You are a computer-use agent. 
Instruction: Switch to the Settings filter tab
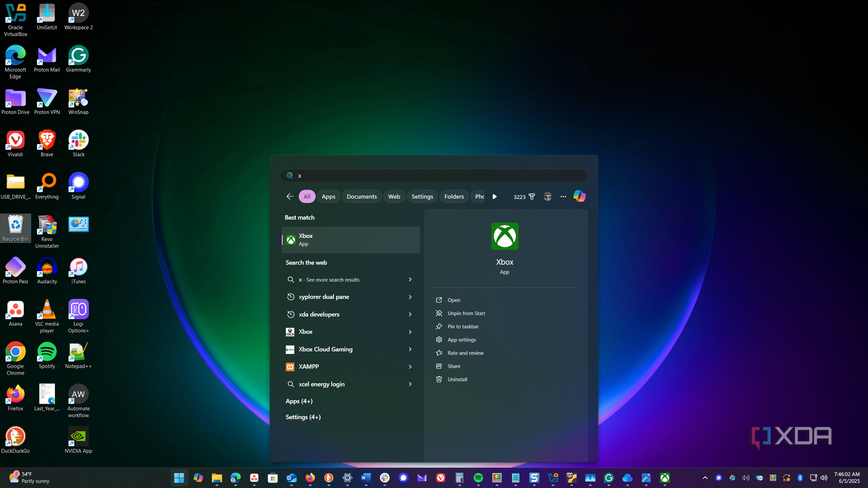422,197
